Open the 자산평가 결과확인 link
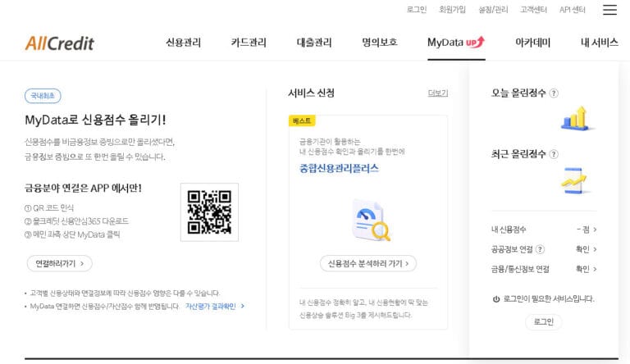The image size is (630, 364). (211, 306)
